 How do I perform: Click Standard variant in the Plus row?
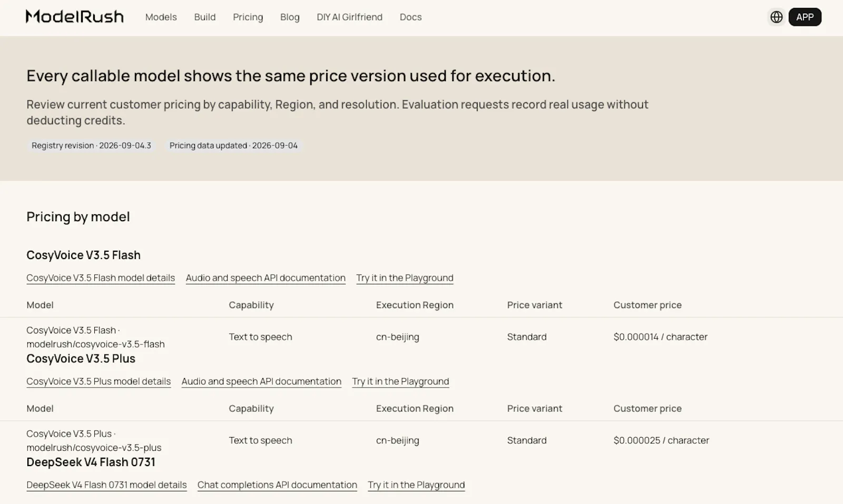point(527,440)
